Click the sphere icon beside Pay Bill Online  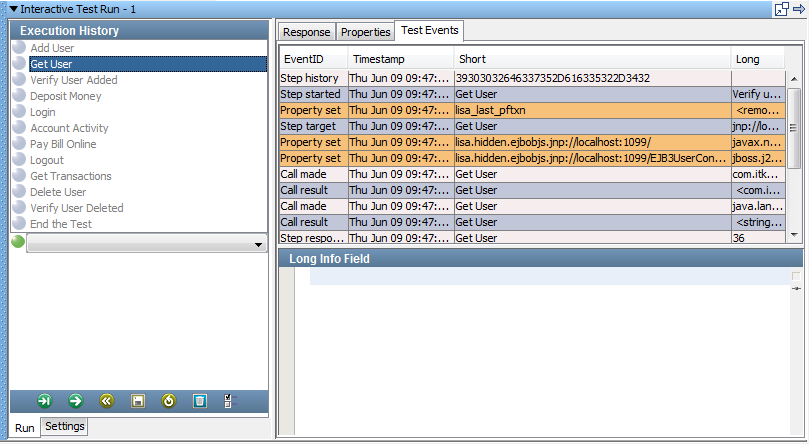pos(20,143)
